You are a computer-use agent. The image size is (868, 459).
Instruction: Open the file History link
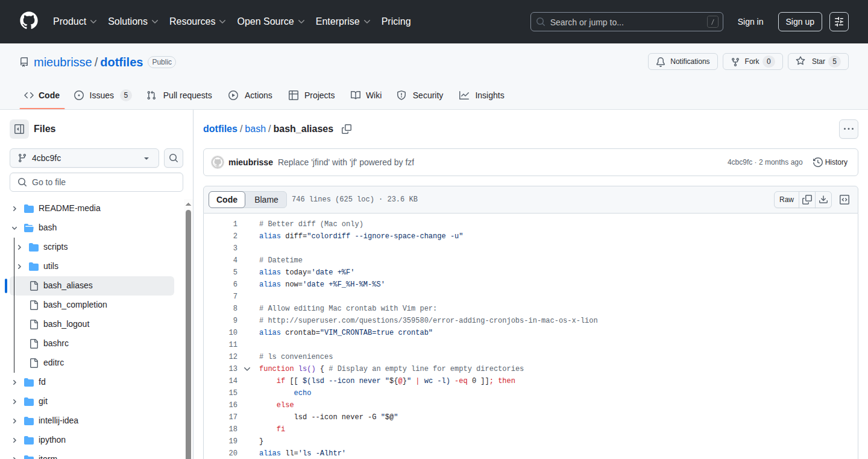[x=830, y=162]
